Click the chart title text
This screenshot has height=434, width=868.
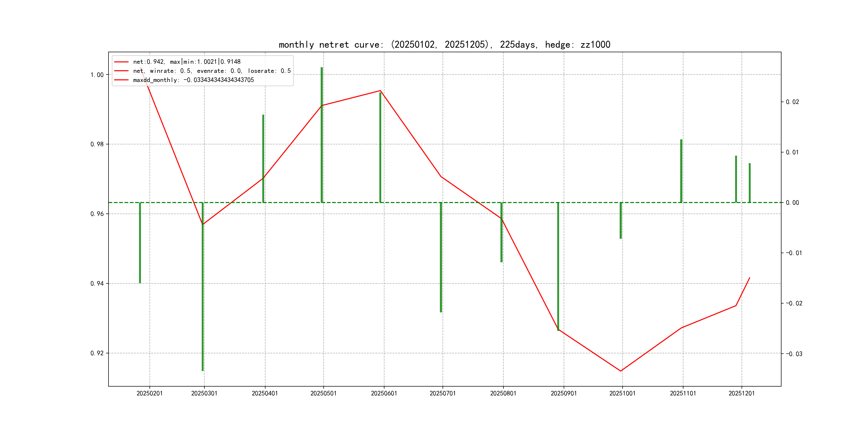click(444, 44)
